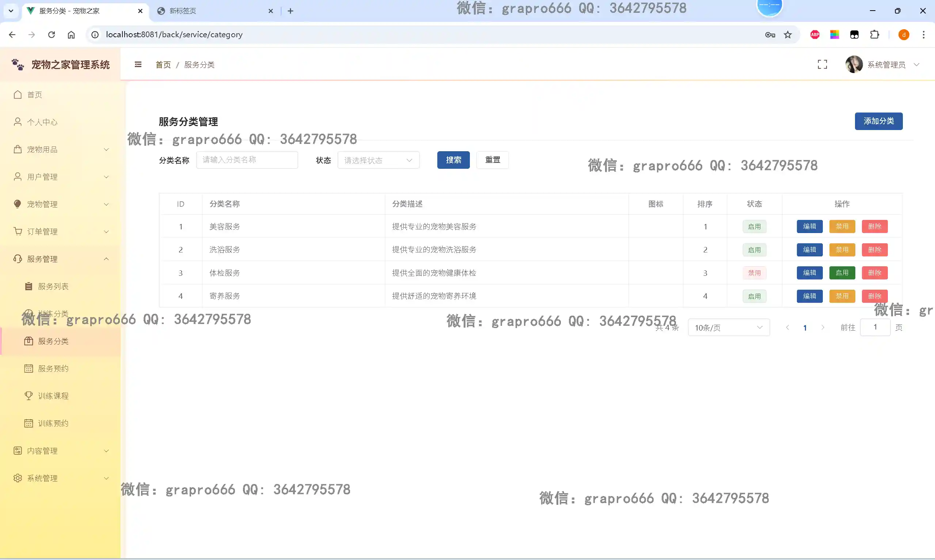Image resolution: width=935 pixels, height=560 pixels.
Task: Enable the 体检服务 category
Action: point(842,273)
